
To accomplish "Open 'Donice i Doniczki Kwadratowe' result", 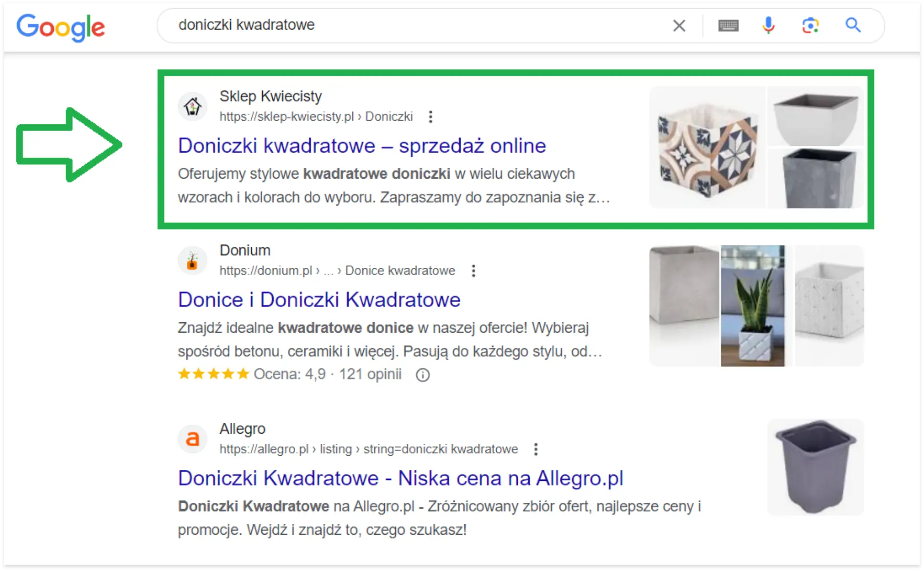I will click(319, 299).
